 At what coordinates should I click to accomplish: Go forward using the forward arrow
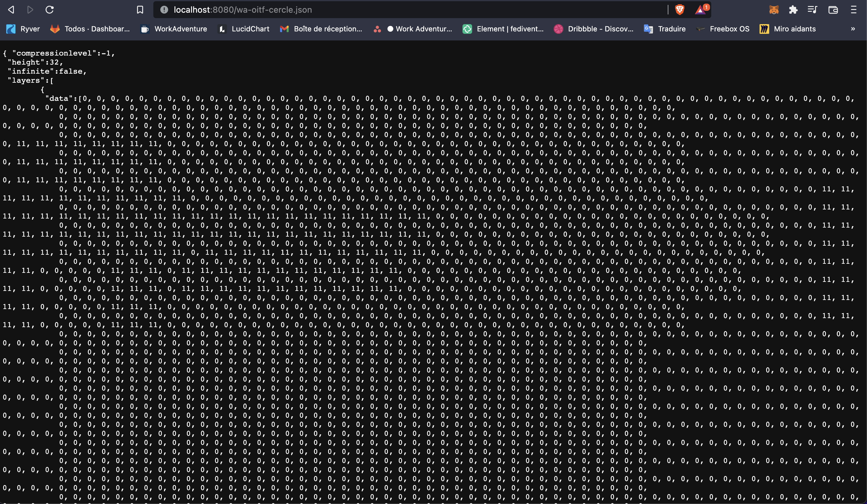(30, 10)
